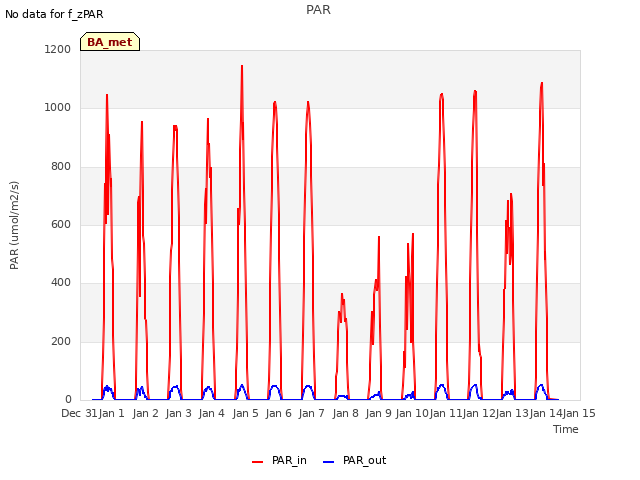Click the Jan 13 x-axis tick label
640x480 pixels.
[512, 413]
